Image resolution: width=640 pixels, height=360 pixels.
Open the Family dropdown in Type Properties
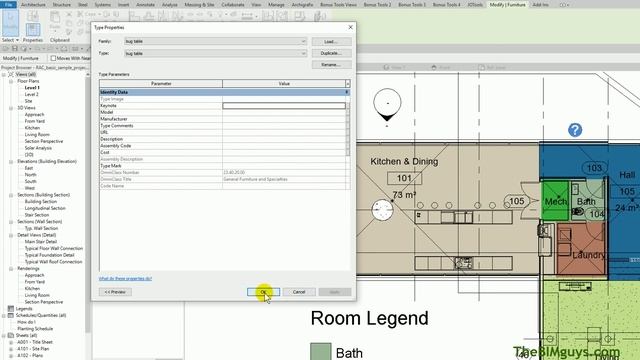(303, 41)
